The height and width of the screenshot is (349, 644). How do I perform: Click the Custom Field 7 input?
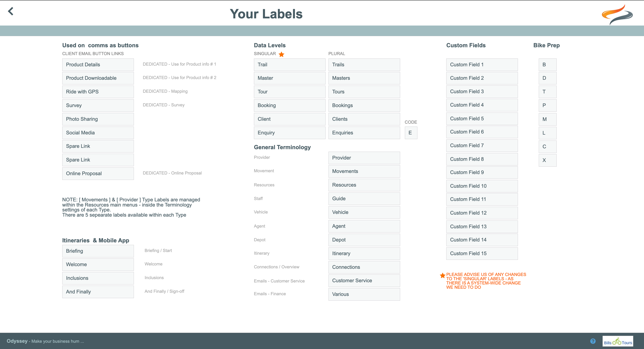click(482, 145)
